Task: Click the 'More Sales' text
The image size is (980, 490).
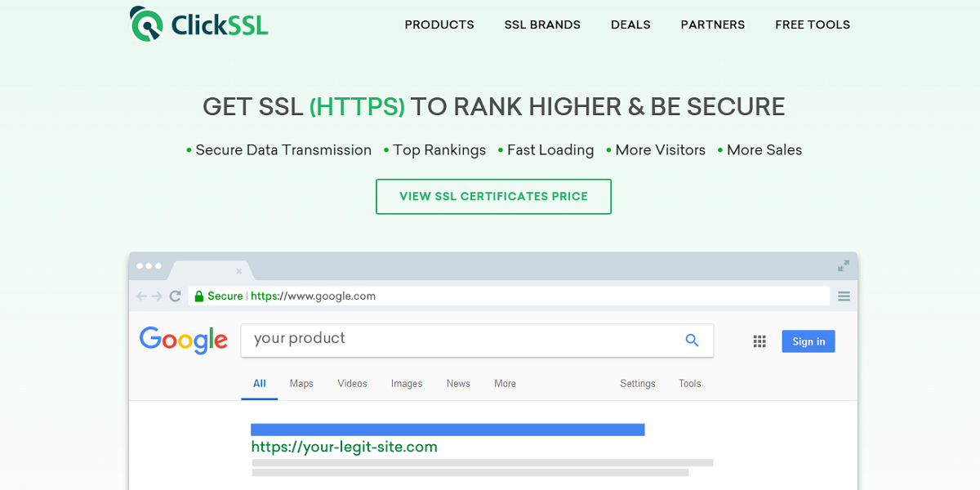Action: [x=764, y=150]
